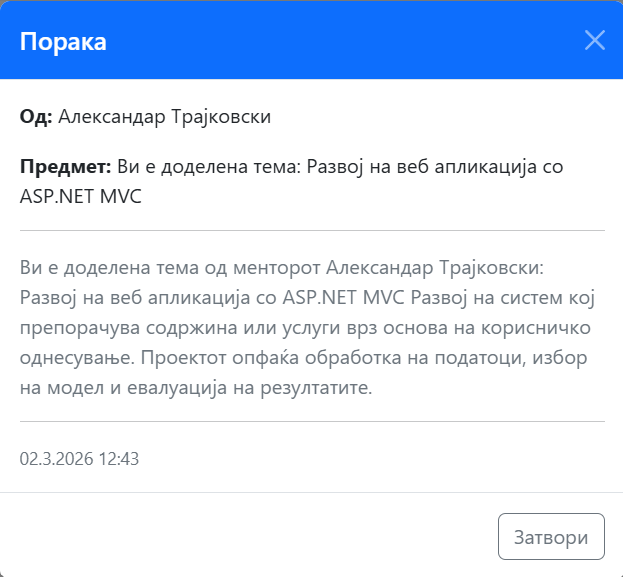Click sender name Александар Трајковски in the Од line
The image size is (623, 577).
pos(165,116)
